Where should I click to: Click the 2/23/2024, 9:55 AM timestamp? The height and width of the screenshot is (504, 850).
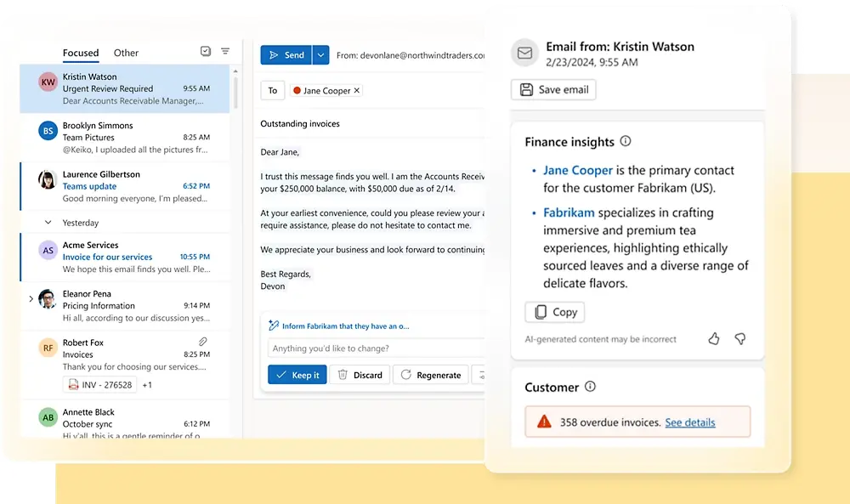pos(592,62)
